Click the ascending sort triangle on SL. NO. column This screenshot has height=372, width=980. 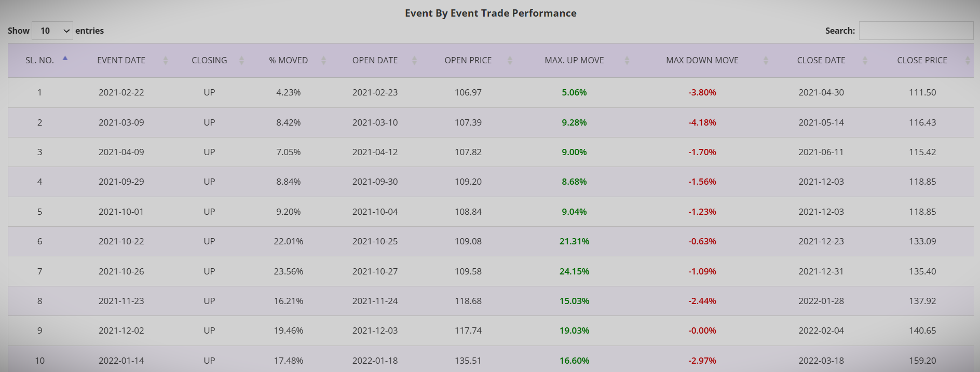(65, 58)
